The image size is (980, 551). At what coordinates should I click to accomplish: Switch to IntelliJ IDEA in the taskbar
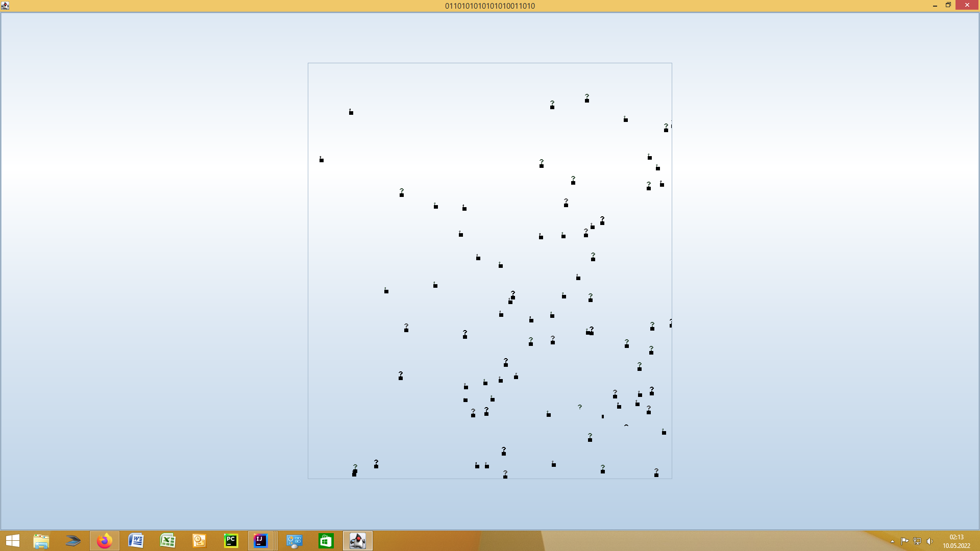click(x=261, y=541)
